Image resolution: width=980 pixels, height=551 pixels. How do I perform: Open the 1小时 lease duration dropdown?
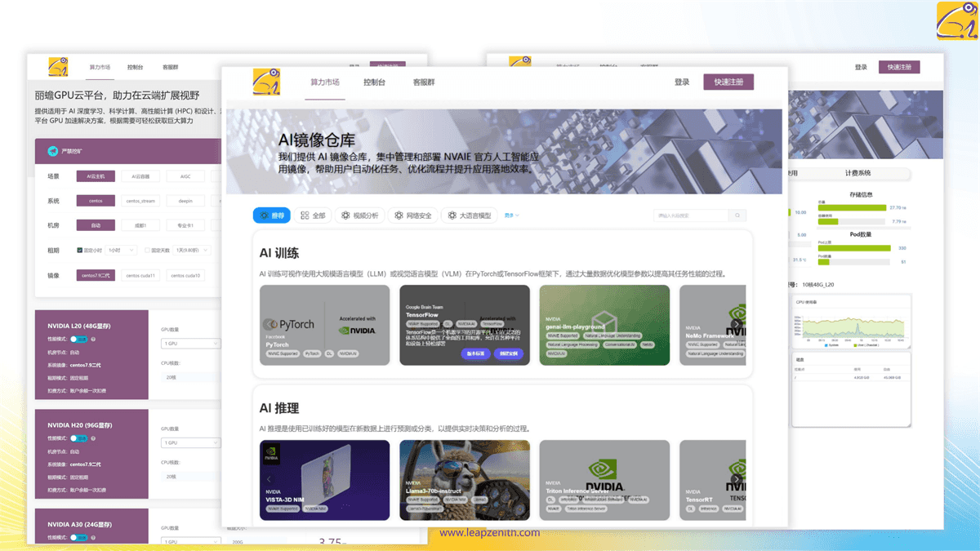point(122,251)
